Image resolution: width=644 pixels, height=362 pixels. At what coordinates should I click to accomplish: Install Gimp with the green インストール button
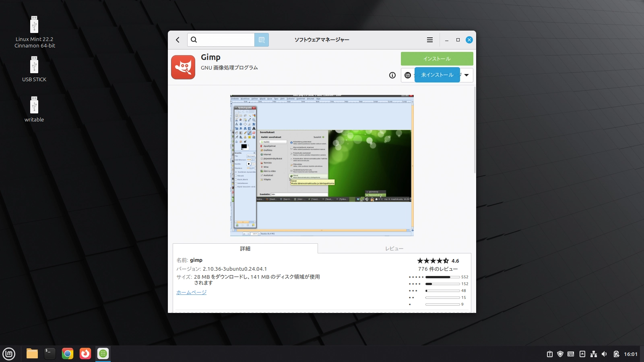coord(437,59)
